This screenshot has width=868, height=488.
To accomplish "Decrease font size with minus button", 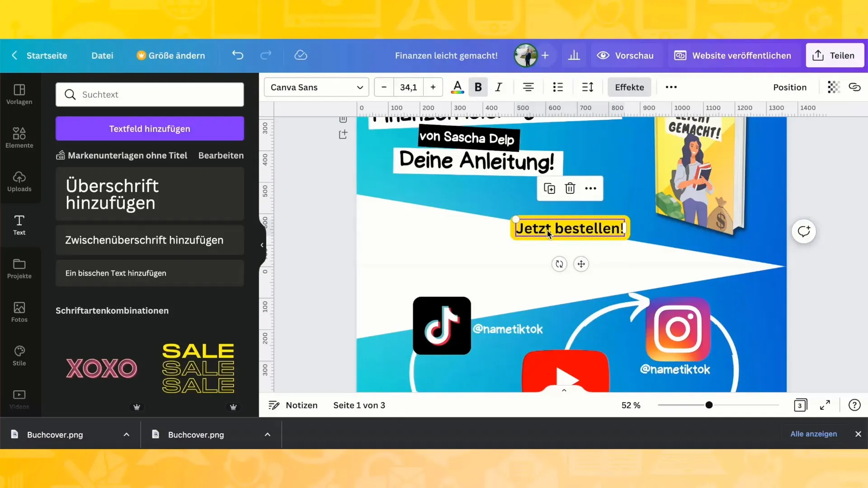I will point(384,87).
